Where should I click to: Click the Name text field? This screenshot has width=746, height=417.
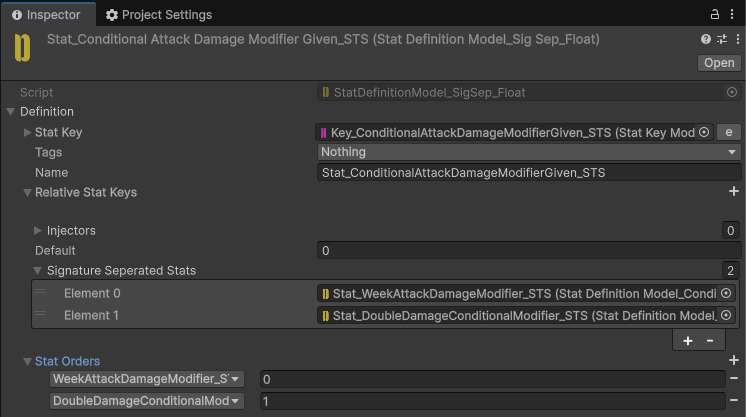pyautogui.click(x=529, y=172)
